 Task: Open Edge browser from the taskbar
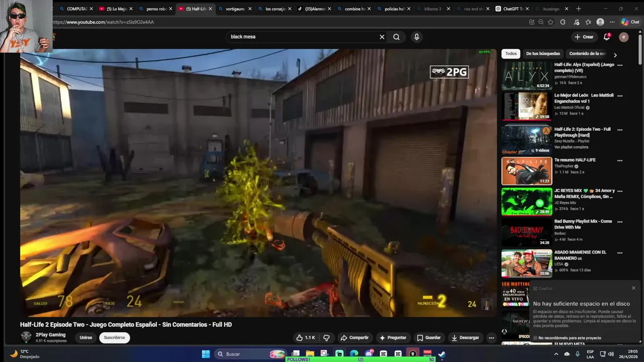(x=354, y=354)
